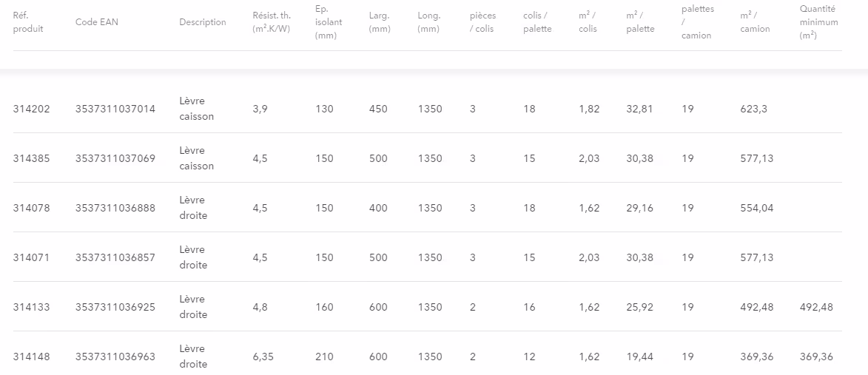Select EAN code 3537311036925
This screenshot has height=375, width=868.
pyautogui.click(x=115, y=307)
